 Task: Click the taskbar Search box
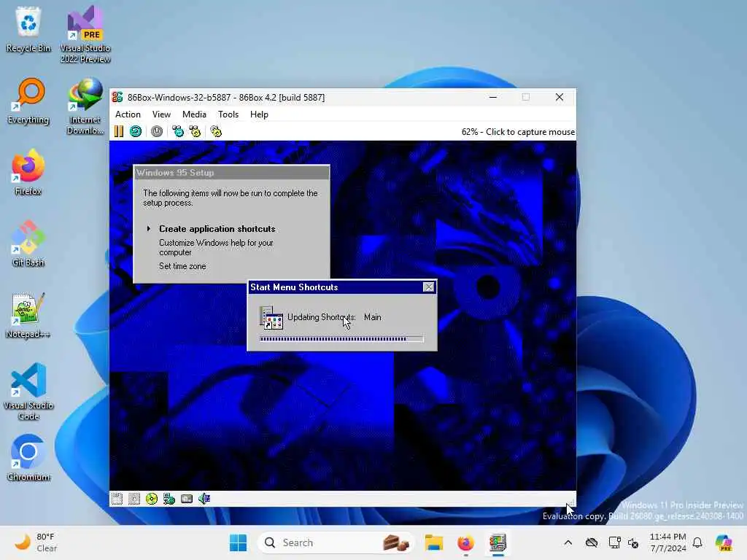click(336, 542)
